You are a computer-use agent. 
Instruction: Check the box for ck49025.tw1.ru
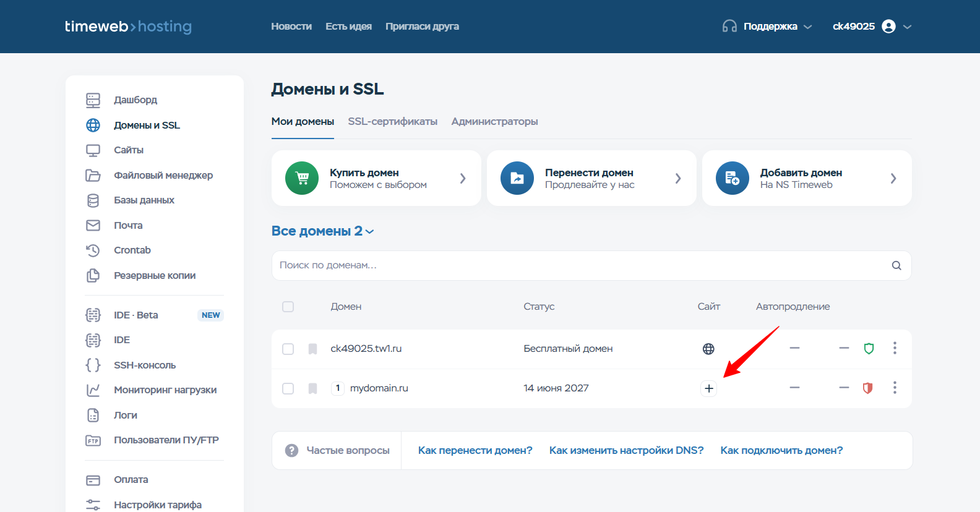tap(288, 349)
